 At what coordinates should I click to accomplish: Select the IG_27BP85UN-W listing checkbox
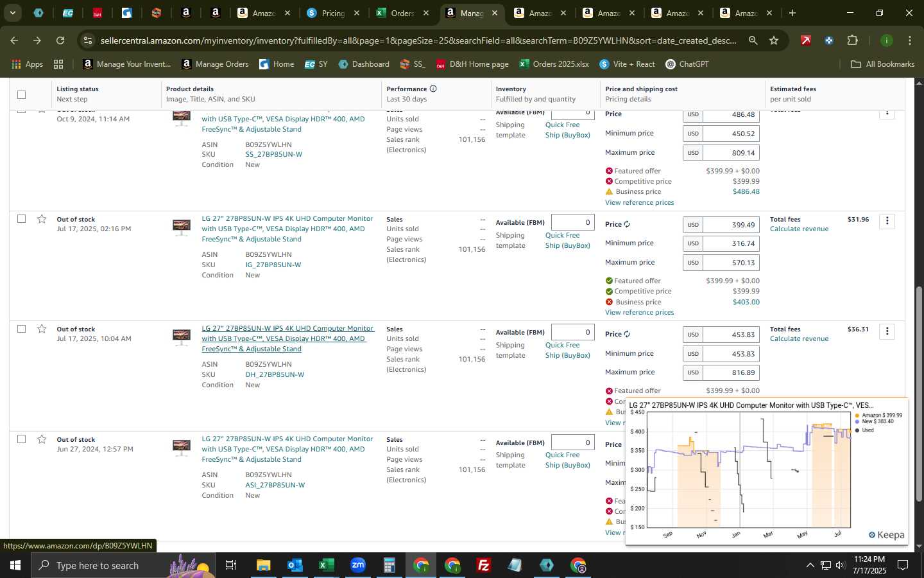[21, 219]
